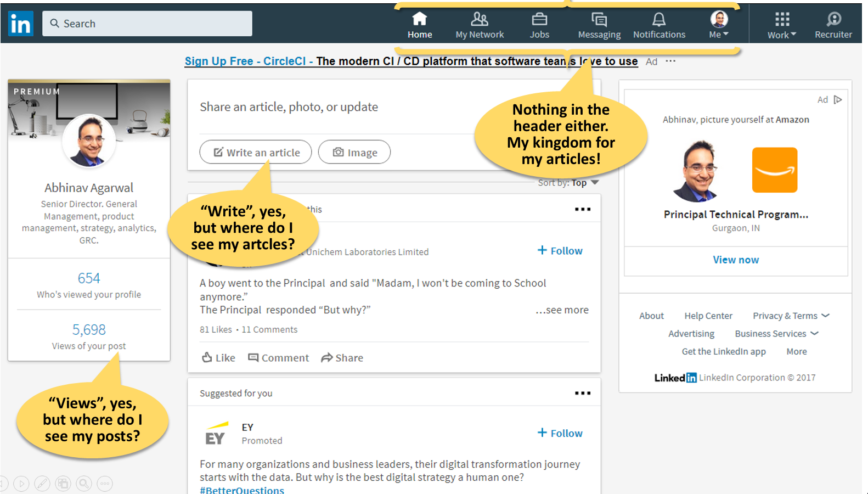Image resolution: width=868 pixels, height=494 pixels.
Task: Click the LinkedIn logo in the header
Action: 21,24
